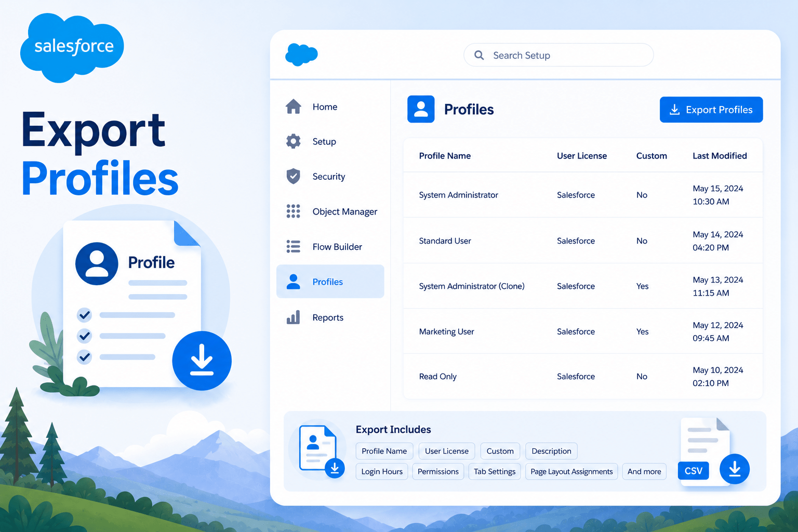
Task: Go to Security in the sidebar
Action: coord(330,176)
